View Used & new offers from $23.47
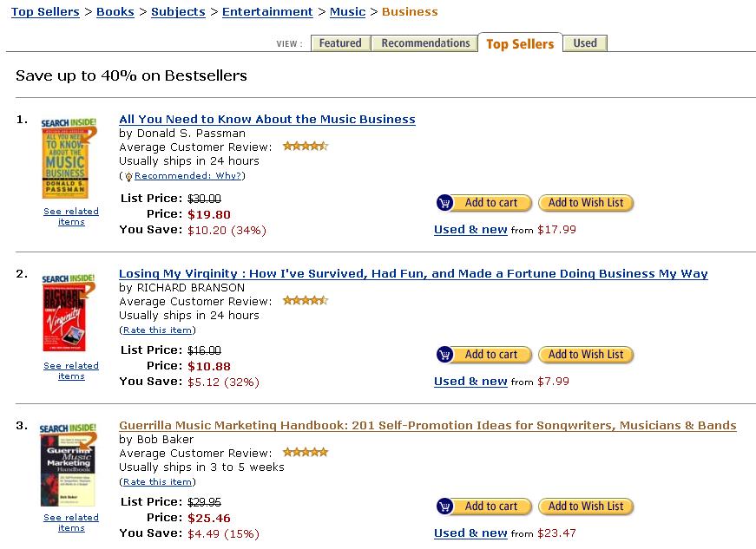 470,533
